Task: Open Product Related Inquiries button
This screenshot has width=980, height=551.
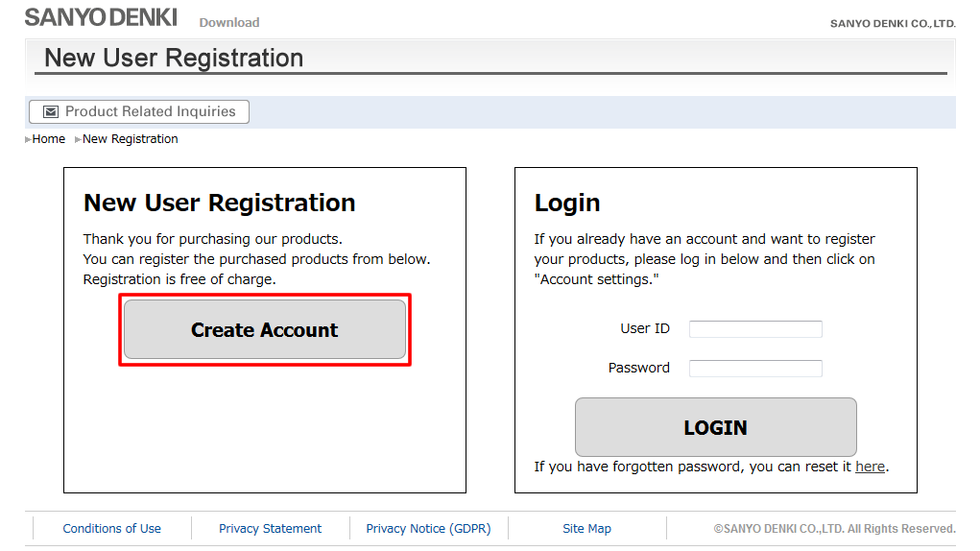Action: click(139, 111)
